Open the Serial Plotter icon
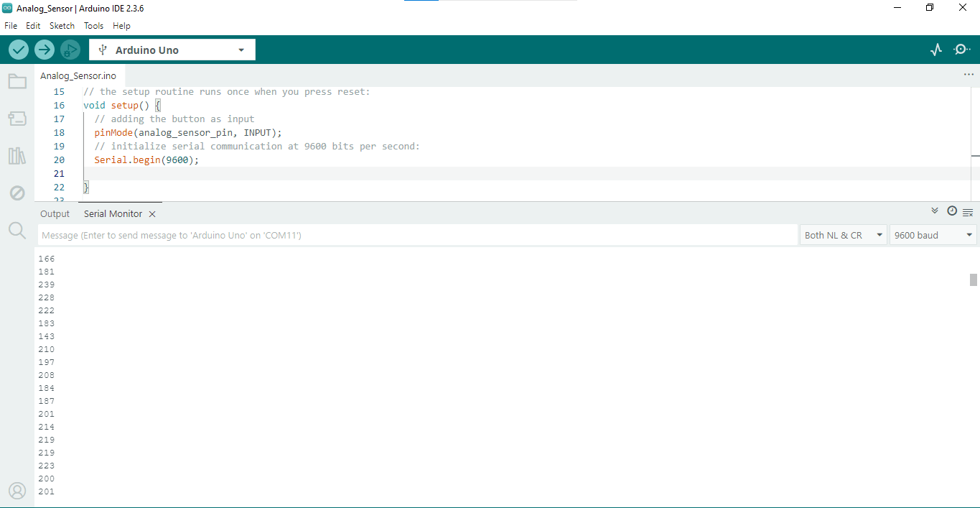 coord(936,50)
